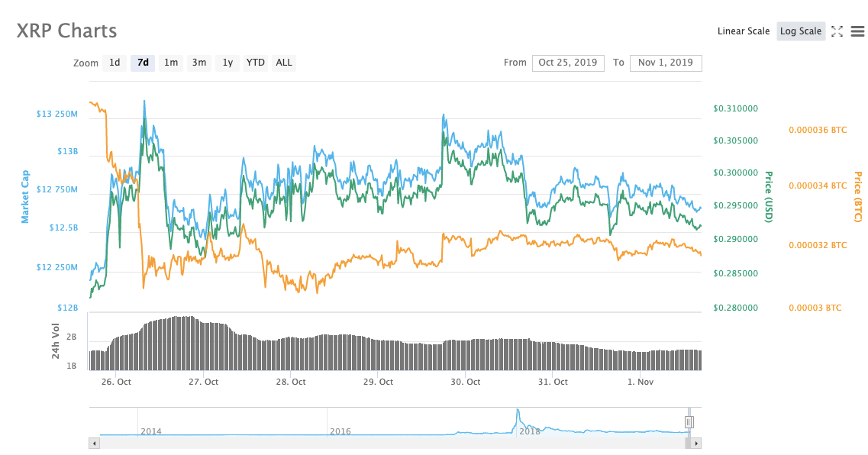
Task: Click the $0.300000 price label
Action: [x=736, y=173]
